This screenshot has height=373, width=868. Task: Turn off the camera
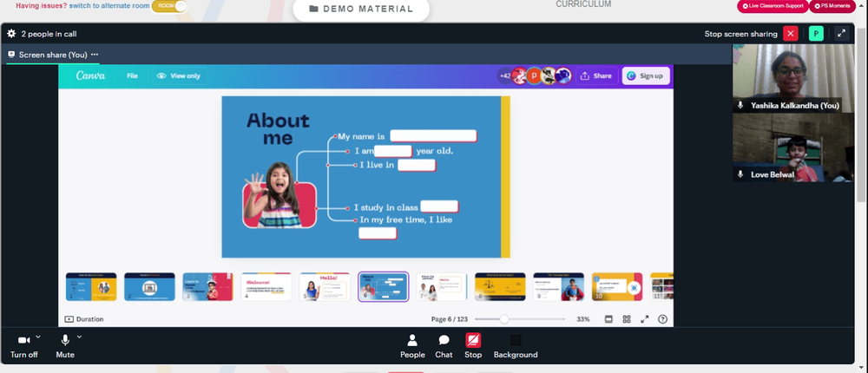[23, 346]
